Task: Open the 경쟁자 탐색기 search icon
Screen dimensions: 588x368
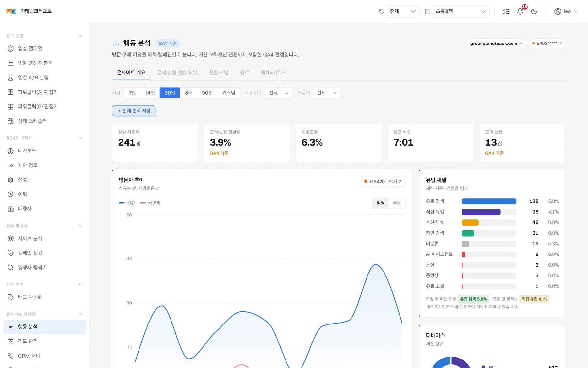Action: (x=10, y=268)
